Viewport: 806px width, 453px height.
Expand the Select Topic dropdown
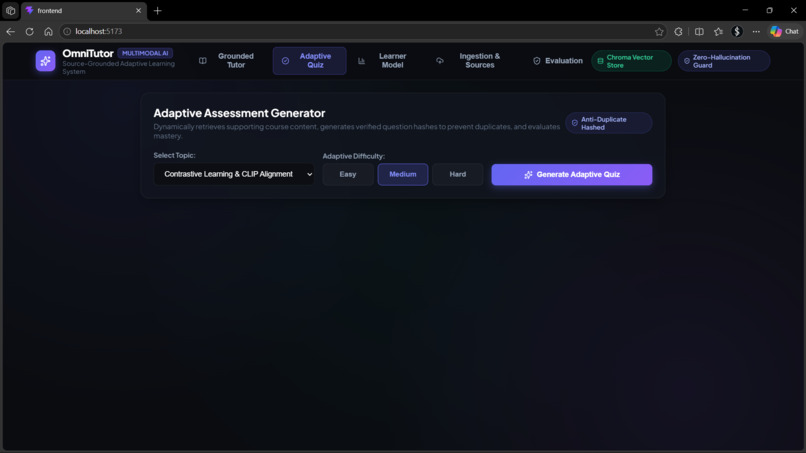234,174
